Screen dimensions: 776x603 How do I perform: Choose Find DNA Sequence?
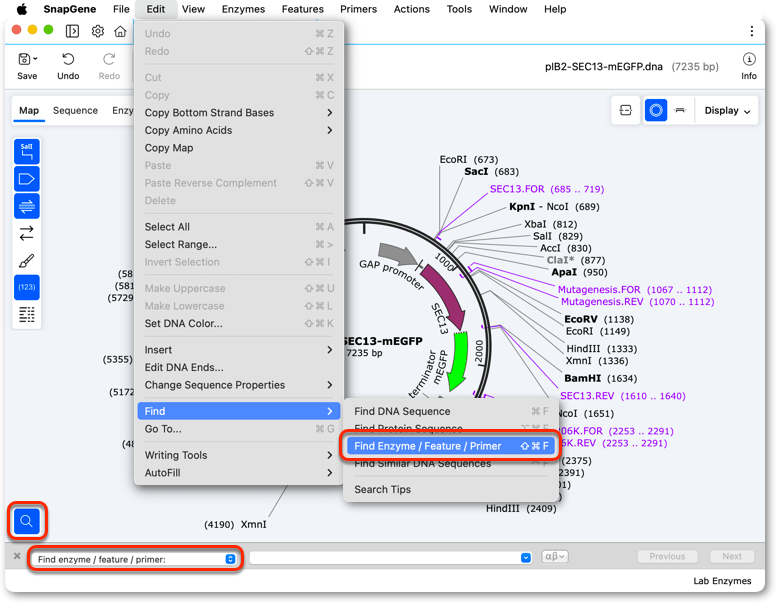(451, 411)
